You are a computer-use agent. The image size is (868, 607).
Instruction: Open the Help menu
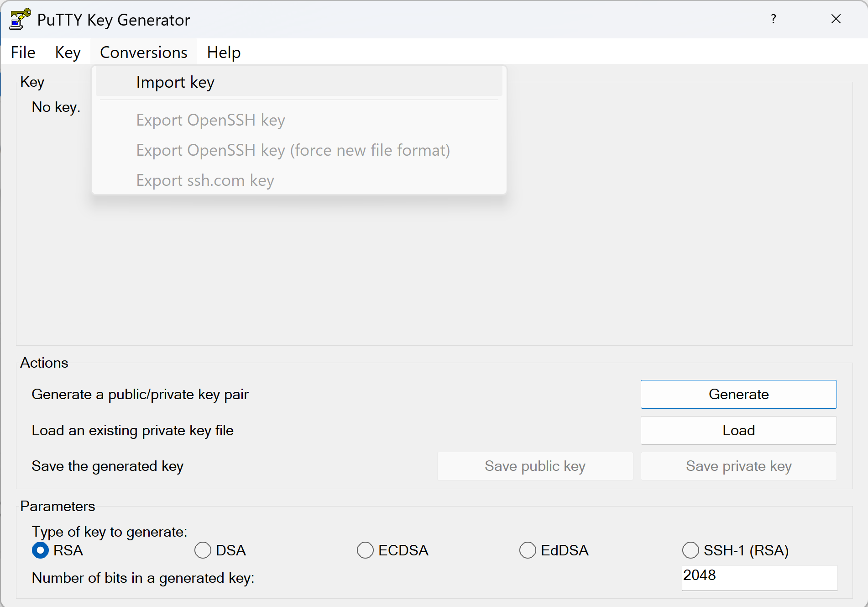tap(224, 53)
